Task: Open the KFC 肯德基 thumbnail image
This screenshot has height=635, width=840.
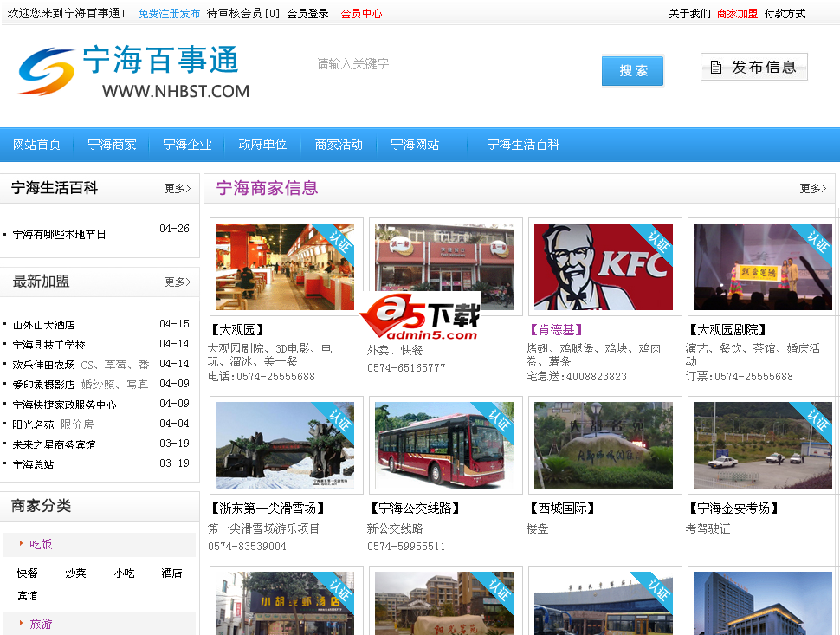Action: [x=603, y=267]
